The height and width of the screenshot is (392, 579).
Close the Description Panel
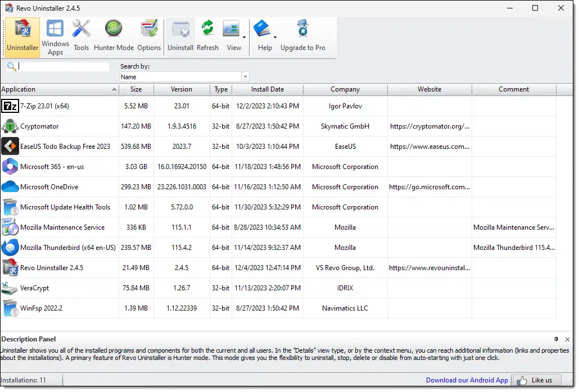pos(568,339)
